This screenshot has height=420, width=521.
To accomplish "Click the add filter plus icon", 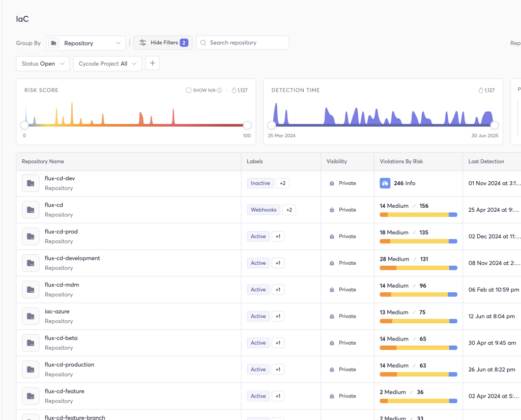I will pyautogui.click(x=153, y=63).
